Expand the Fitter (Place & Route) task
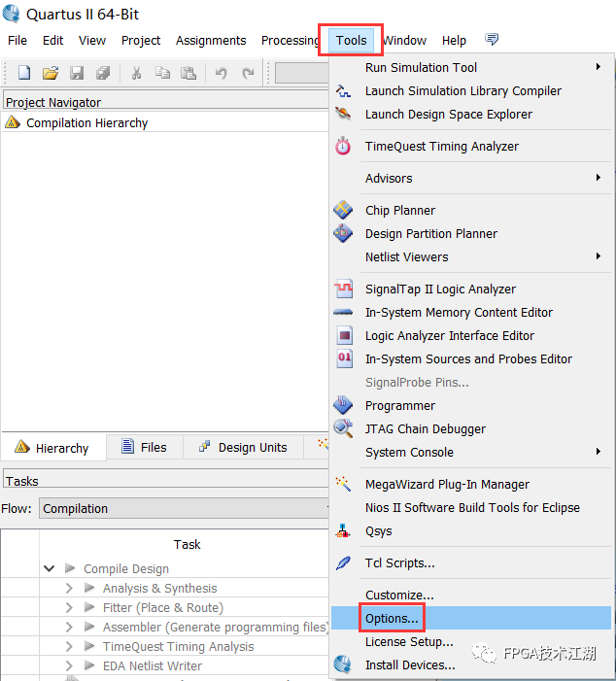This screenshot has width=616, height=681. (69, 607)
